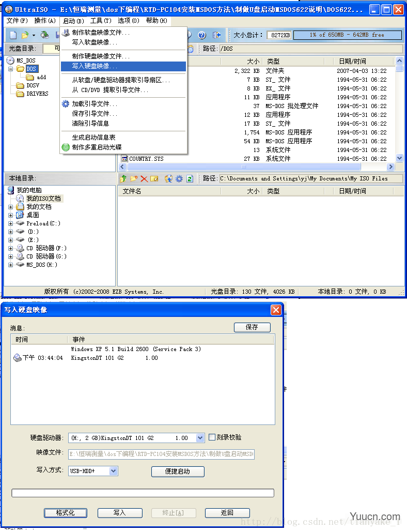407x532 pixels.
Task: Click the Open file folder icon
Action: coord(25,35)
